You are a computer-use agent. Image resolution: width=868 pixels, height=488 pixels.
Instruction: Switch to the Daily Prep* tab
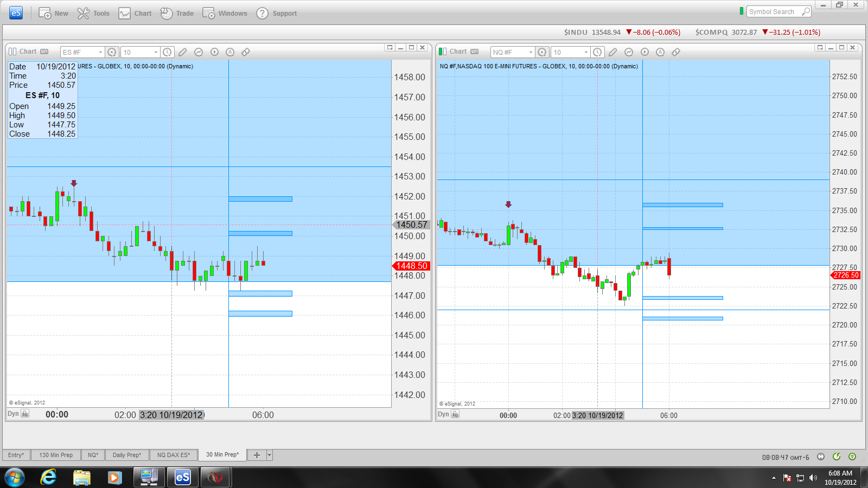127,455
